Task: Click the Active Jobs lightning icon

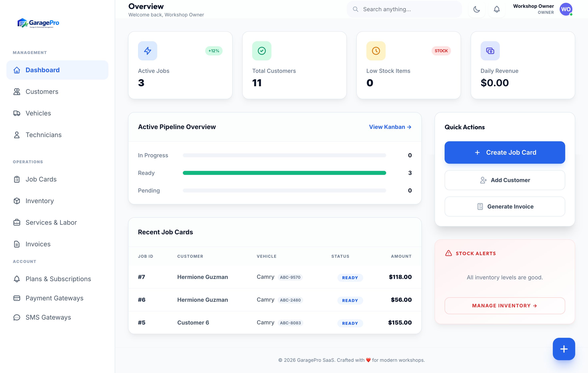Action: [x=147, y=51]
